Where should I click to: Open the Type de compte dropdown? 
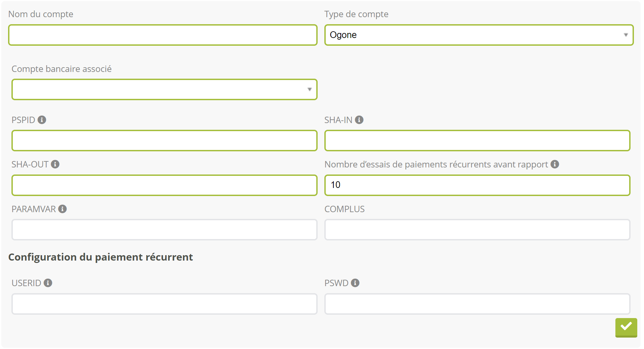478,35
